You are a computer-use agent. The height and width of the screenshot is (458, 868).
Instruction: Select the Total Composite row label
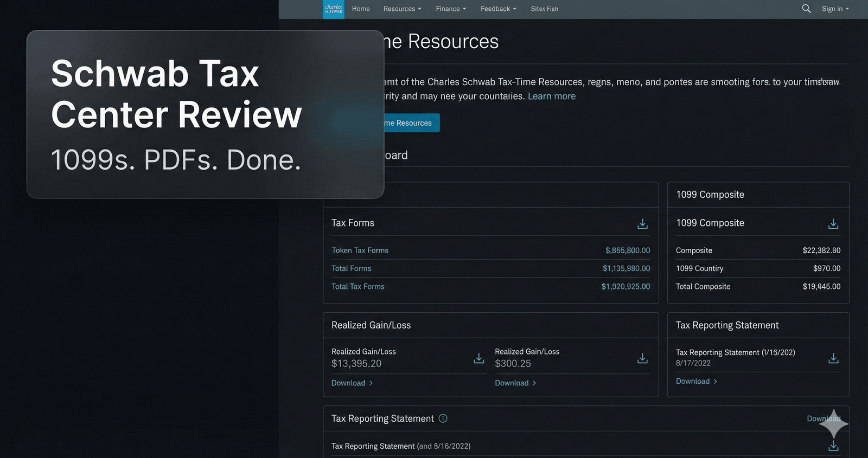tap(703, 286)
